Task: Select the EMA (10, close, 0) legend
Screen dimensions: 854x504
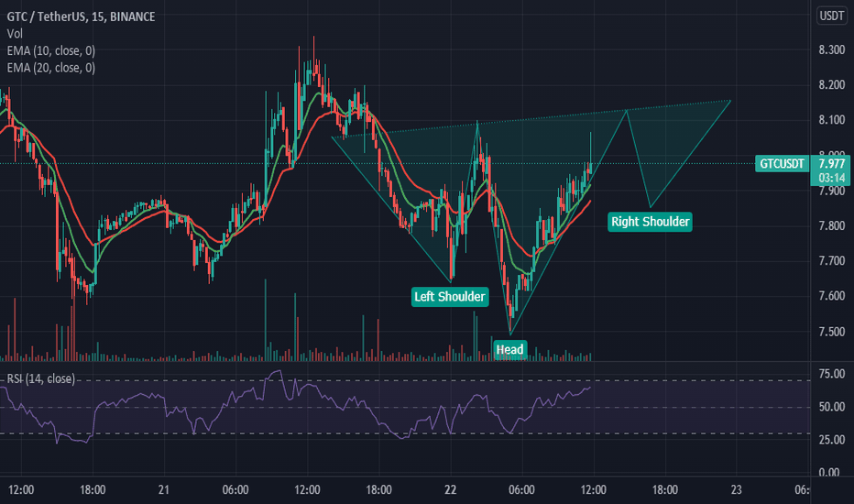Action: point(50,50)
